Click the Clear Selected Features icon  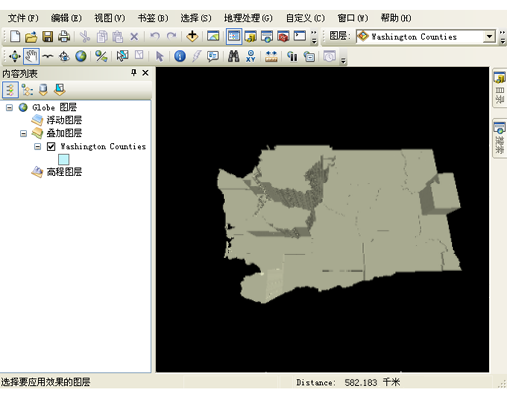pos(139,55)
